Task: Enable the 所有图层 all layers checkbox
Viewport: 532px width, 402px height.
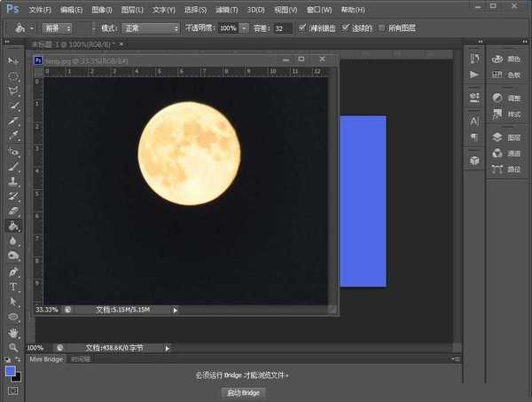Action: click(381, 28)
